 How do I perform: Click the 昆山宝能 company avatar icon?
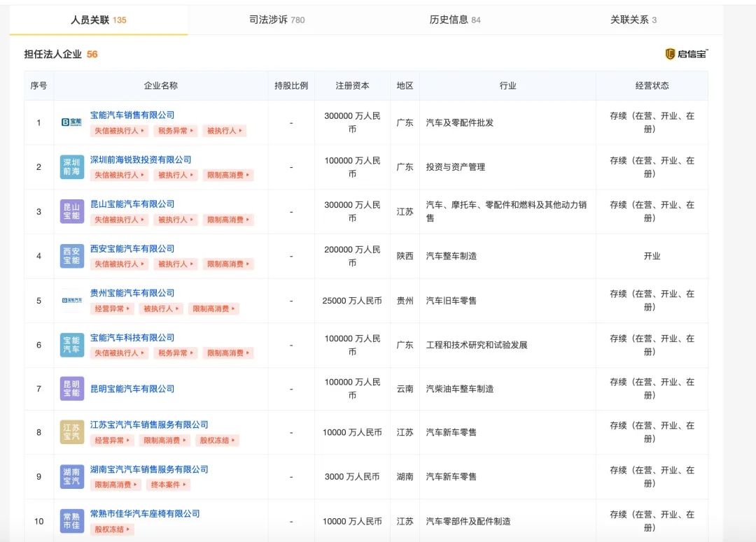click(72, 211)
